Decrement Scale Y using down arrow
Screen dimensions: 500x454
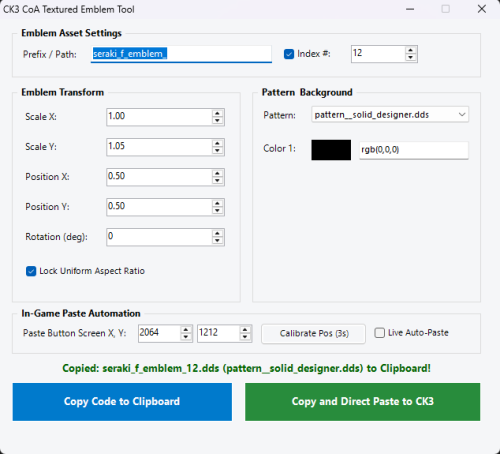pos(217,151)
